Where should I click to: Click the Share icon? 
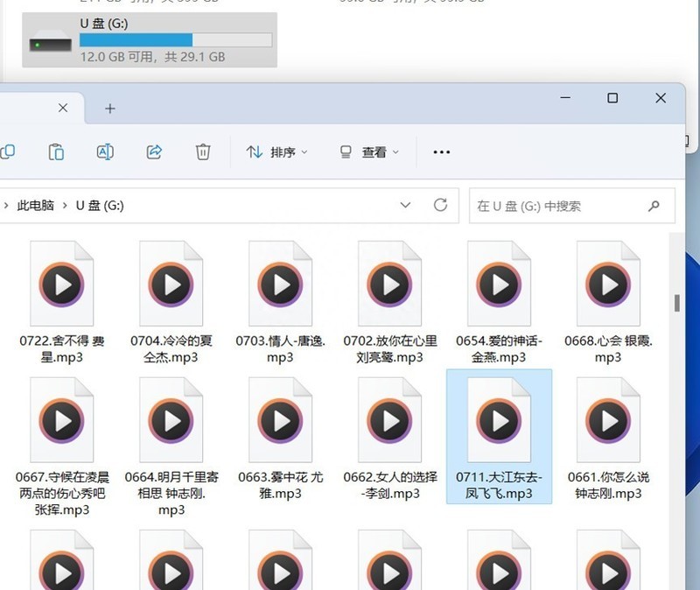click(154, 151)
